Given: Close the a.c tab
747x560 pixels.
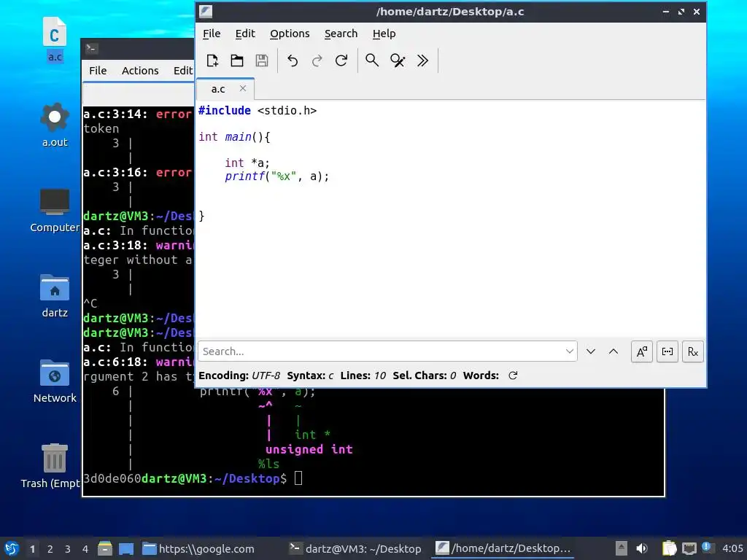Looking at the screenshot, I should point(243,88).
